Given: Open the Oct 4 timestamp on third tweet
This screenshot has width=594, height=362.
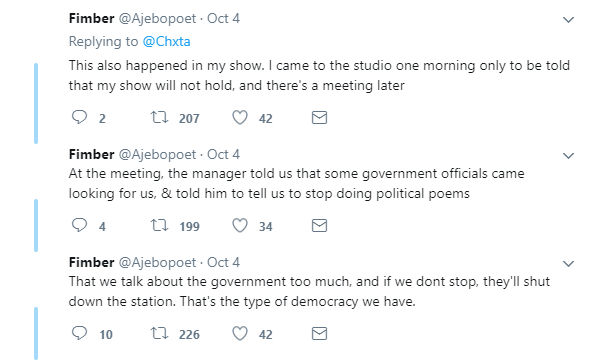Looking at the screenshot, I should tap(223, 262).
